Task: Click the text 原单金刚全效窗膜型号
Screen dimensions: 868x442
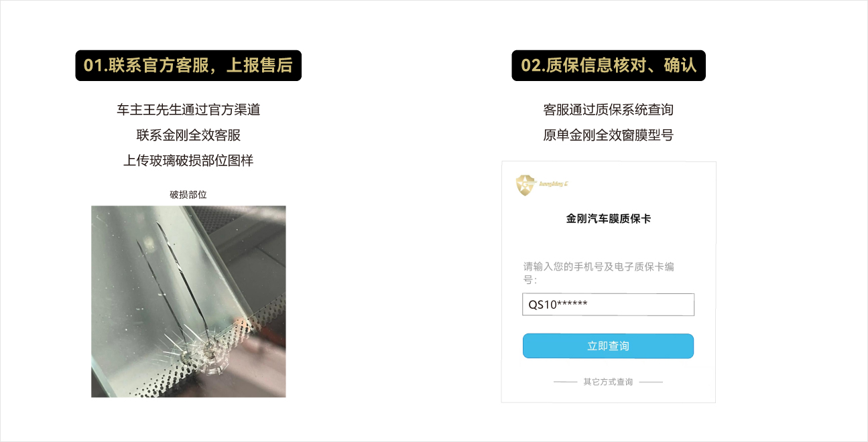Action: click(608, 135)
